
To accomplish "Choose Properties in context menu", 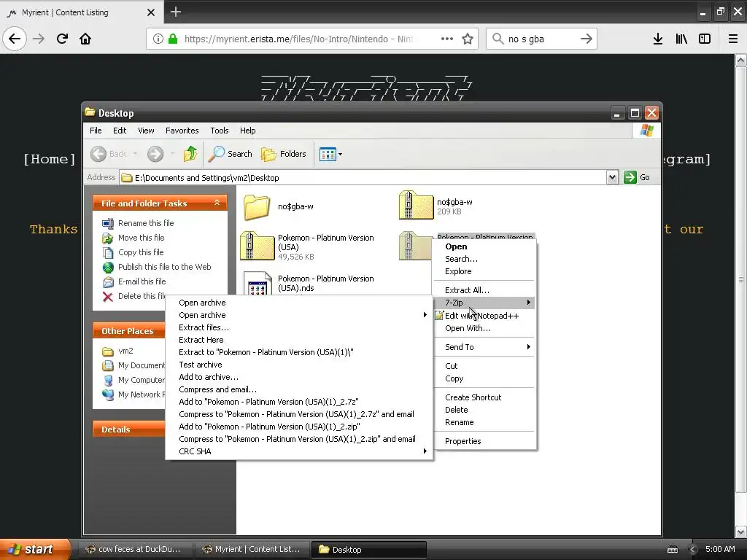I will [x=484, y=441].
